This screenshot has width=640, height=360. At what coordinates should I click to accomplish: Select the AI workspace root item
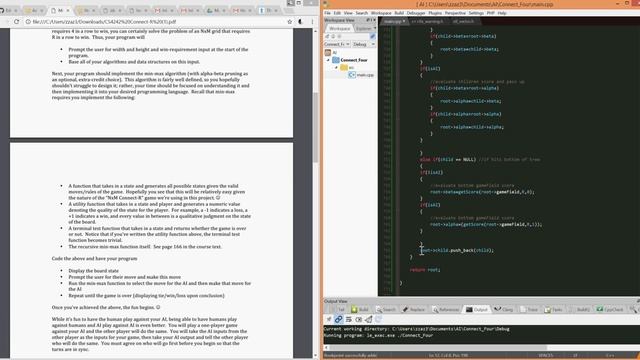click(331, 53)
